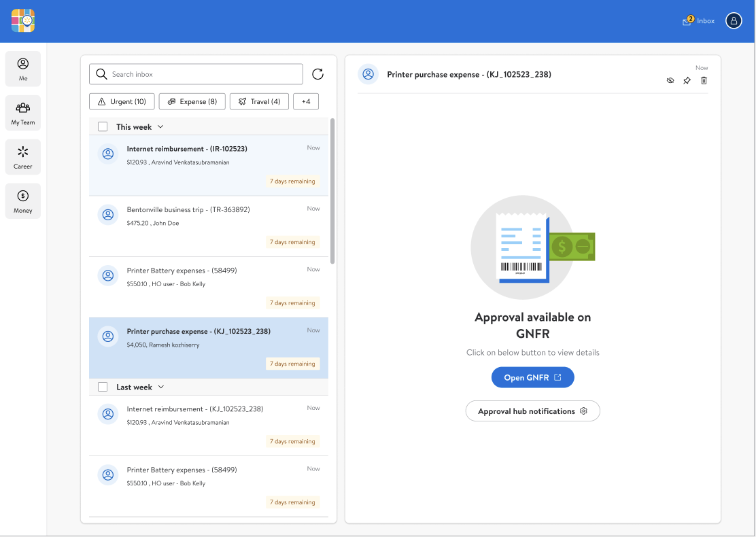Open Approval hub notifications settings
Screen dimensions: 756x537
(532, 411)
